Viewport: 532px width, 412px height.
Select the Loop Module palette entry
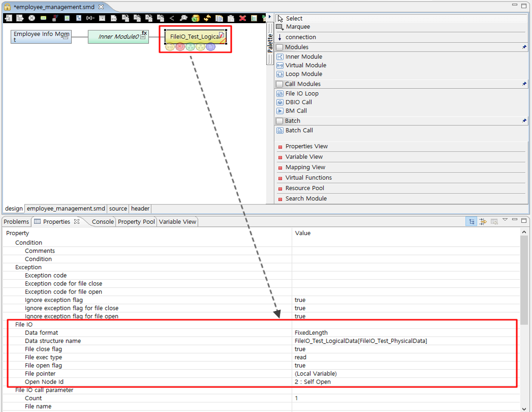tap(303, 74)
